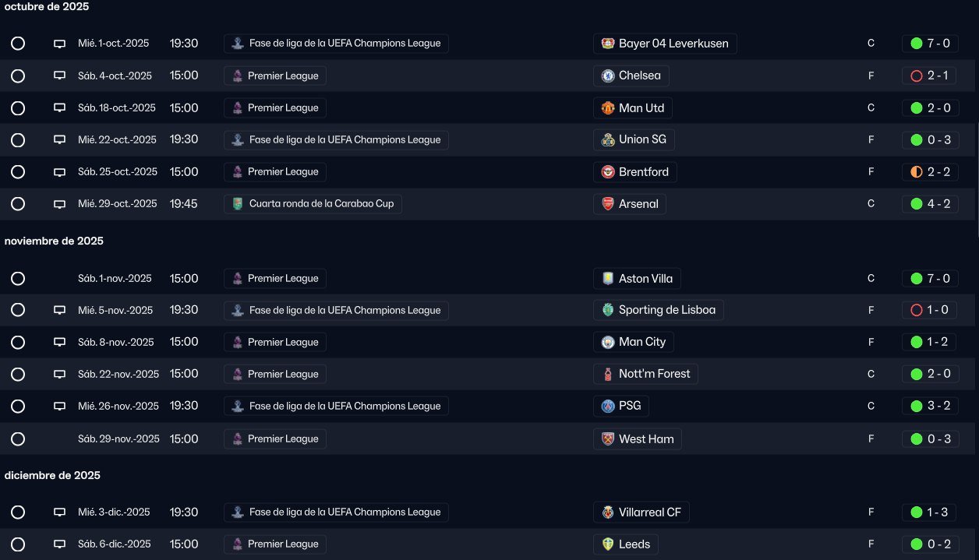The image size is (979, 560).
Task: Select the radio circle for 6-dic Leeds match
Action: point(18,544)
